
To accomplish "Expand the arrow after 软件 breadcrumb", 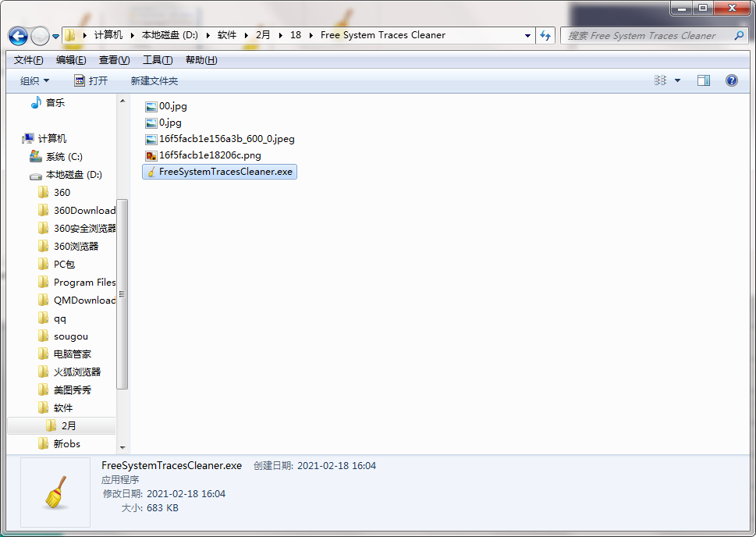I will (x=246, y=35).
